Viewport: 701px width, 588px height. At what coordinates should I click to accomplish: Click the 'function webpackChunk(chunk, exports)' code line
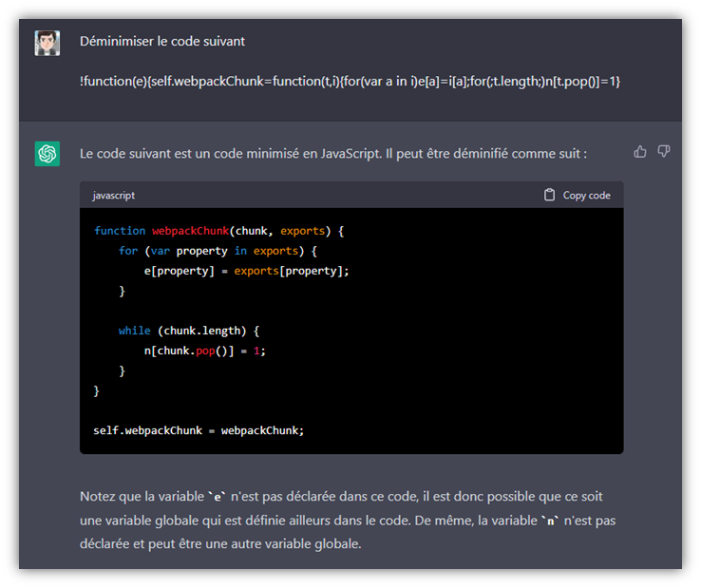pos(218,231)
